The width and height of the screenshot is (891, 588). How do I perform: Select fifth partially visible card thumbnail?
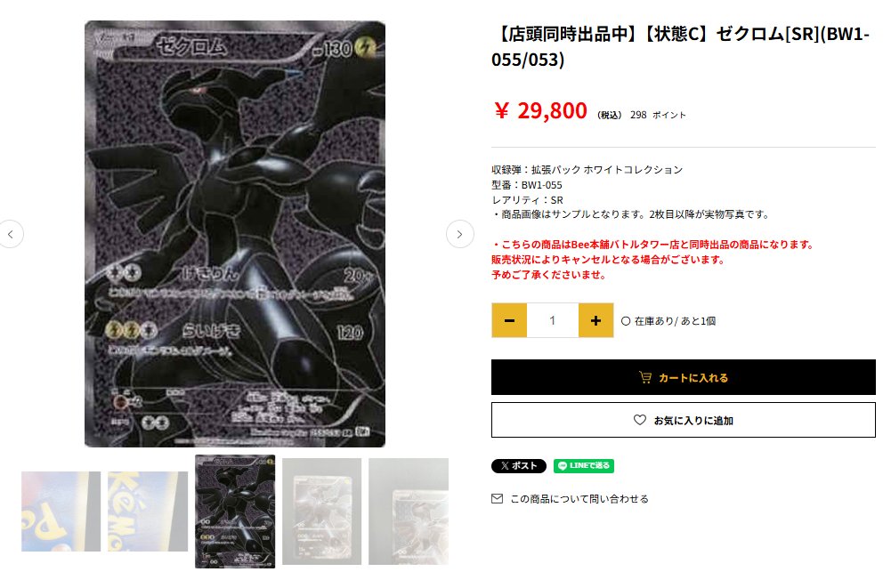coord(409,511)
